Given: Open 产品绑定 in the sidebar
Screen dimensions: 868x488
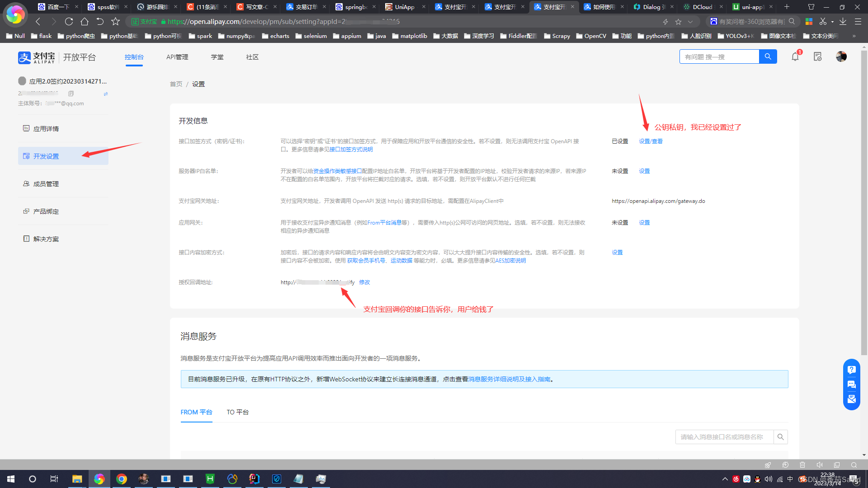Looking at the screenshot, I should [x=63, y=211].
